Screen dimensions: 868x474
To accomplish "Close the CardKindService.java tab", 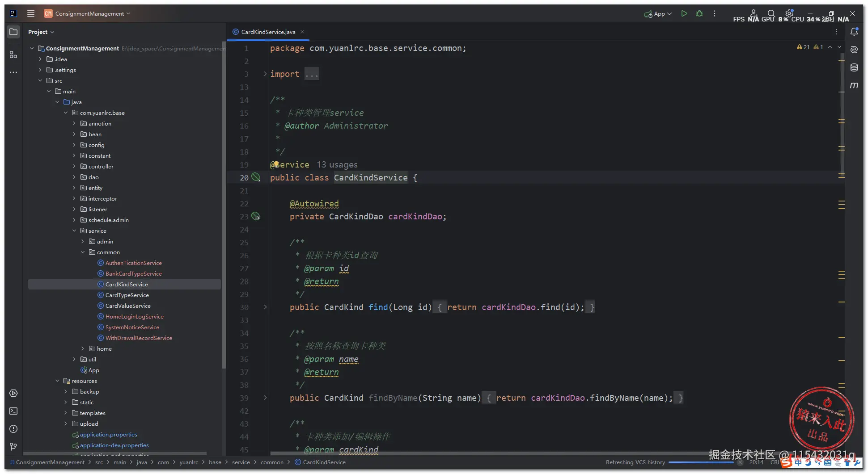I will (x=302, y=32).
